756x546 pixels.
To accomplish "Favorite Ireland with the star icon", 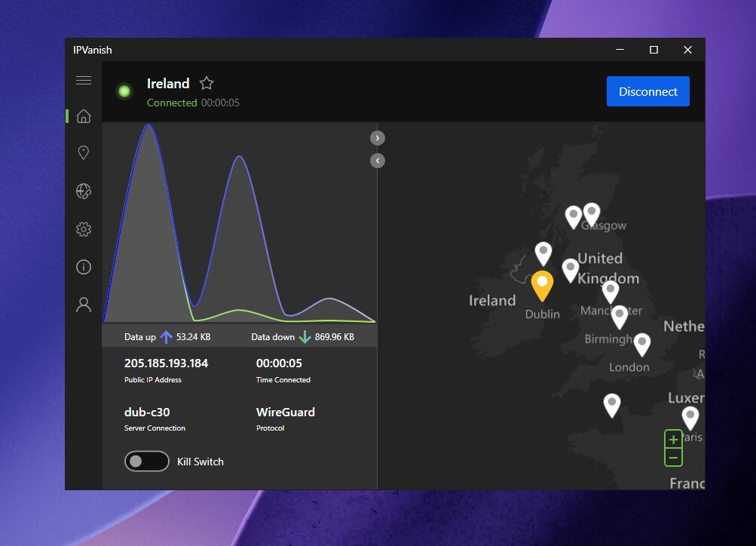I will 207,83.
